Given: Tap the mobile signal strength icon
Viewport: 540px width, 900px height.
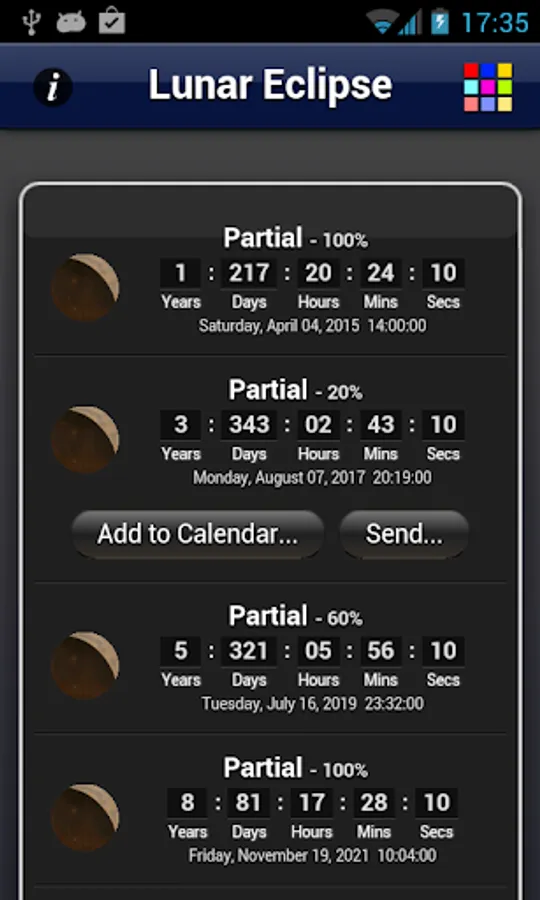Looking at the screenshot, I should 411,23.
